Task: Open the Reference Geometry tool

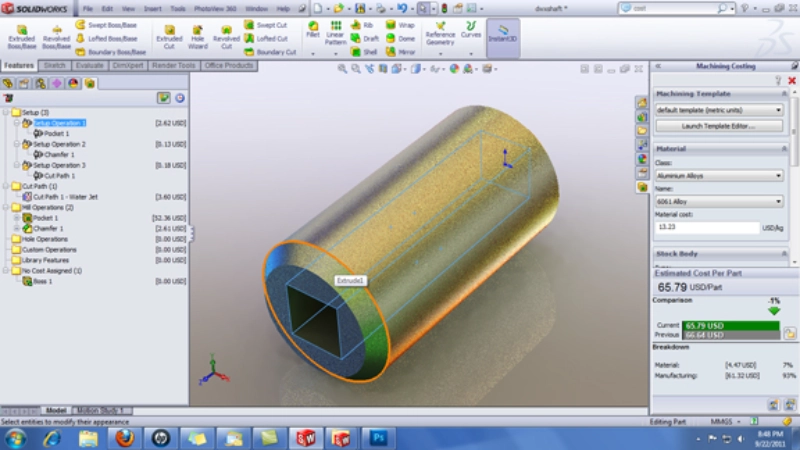Action: [440, 33]
